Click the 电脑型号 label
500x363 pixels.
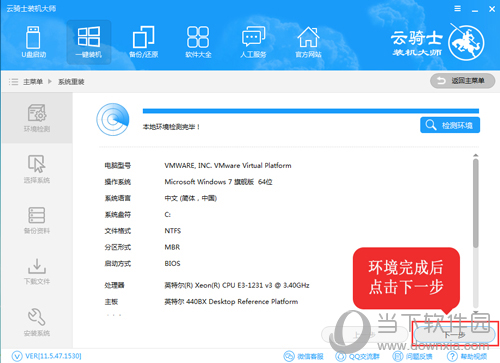click(x=118, y=165)
